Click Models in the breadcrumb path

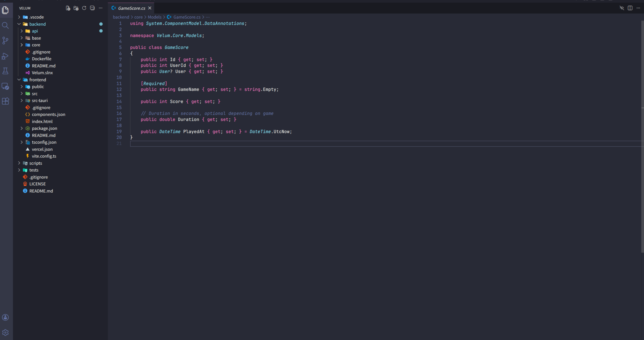coord(155,17)
